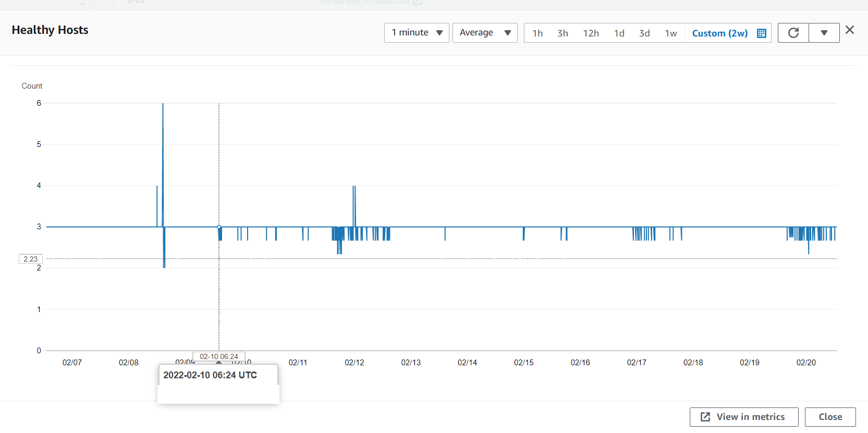Image resolution: width=868 pixels, height=433 pixels.
Task: Close the dialog with the X icon
Action: click(850, 30)
